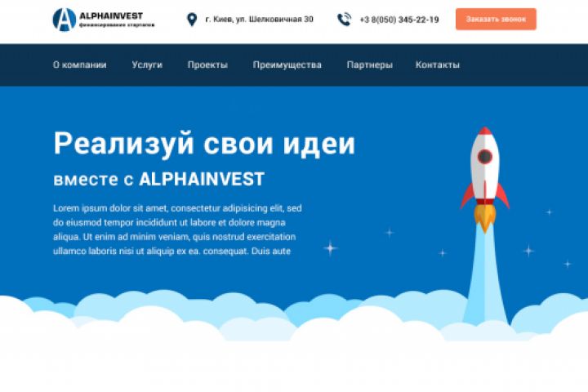Viewport: 588px width, 392px height.
Task: Click the rocket's red nose cone
Action: 485,131
